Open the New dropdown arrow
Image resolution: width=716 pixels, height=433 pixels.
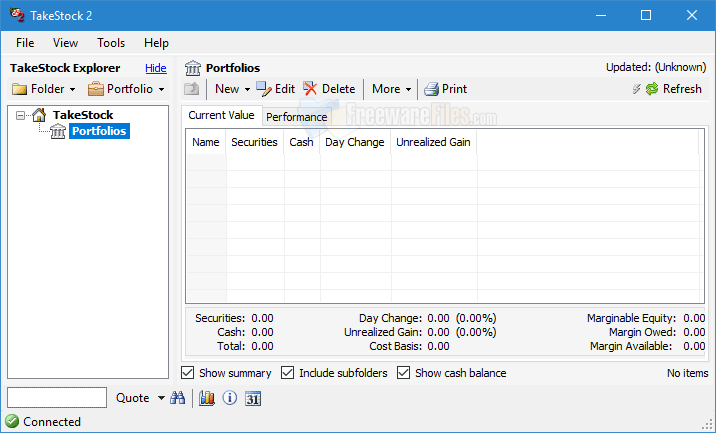tap(247, 90)
